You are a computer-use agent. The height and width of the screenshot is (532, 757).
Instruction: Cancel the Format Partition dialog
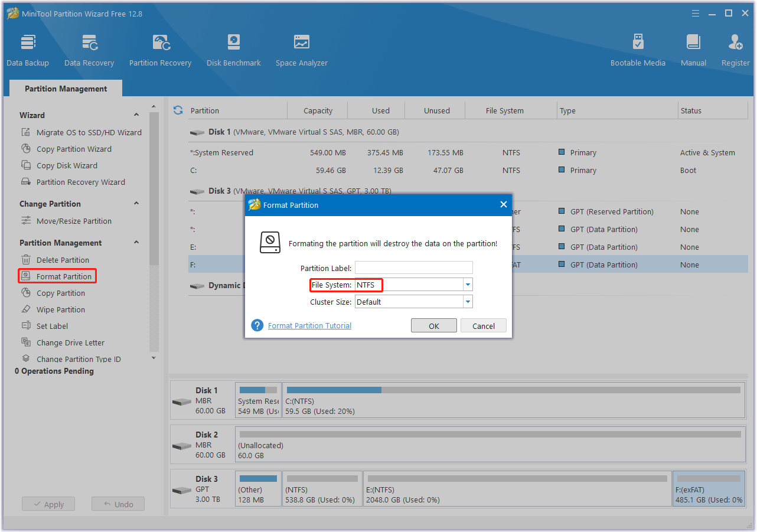tap(484, 326)
